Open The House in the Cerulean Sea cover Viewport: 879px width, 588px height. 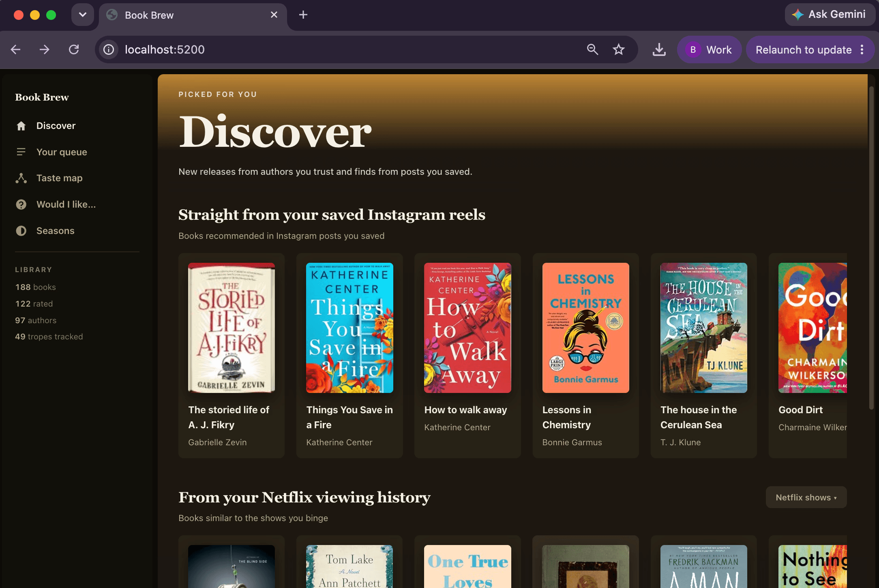704,328
